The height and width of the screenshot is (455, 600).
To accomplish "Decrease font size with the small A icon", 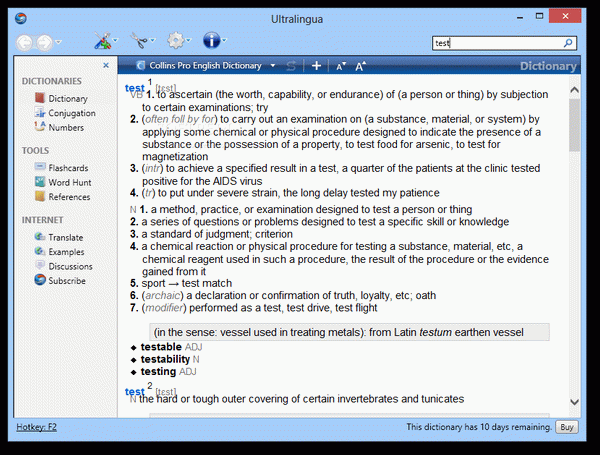I will point(341,66).
